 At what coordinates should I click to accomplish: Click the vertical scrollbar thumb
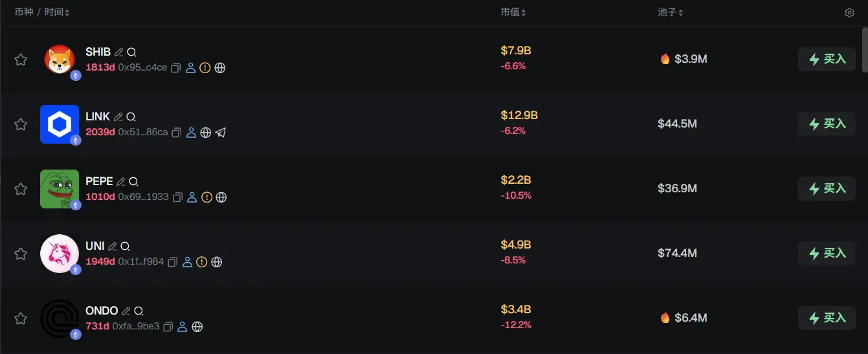(863, 49)
